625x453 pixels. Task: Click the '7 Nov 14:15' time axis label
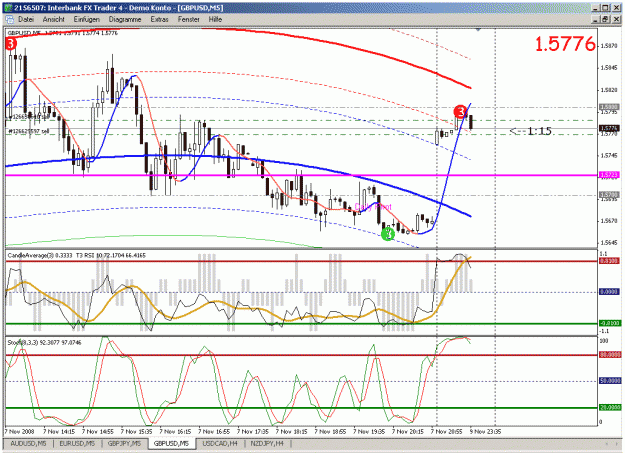pyautogui.click(x=59, y=431)
